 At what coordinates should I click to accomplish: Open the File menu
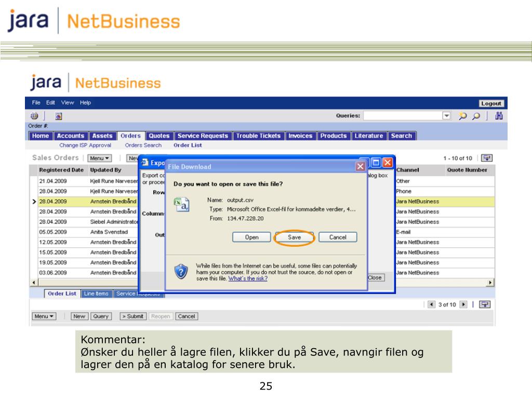[x=36, y=102]
